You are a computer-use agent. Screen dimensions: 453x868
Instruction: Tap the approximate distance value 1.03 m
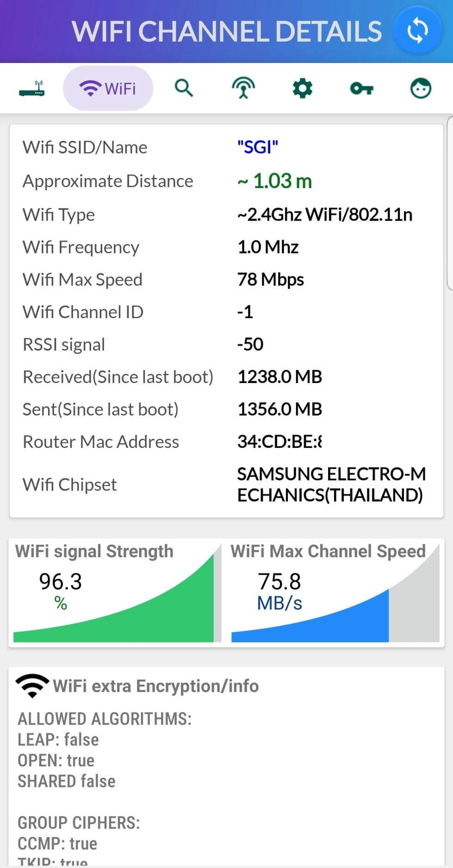pos(275,181)
